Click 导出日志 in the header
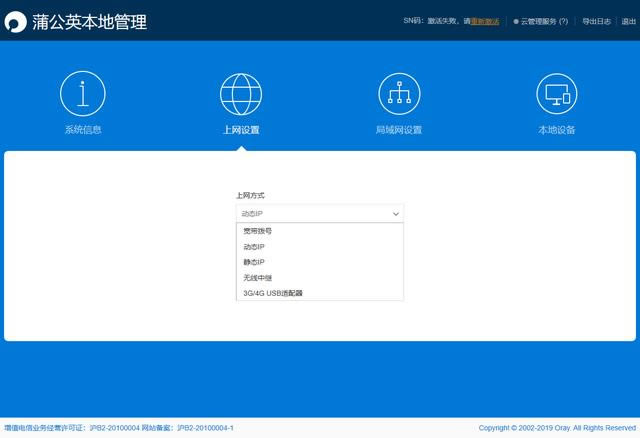 (x=596, y=21)
